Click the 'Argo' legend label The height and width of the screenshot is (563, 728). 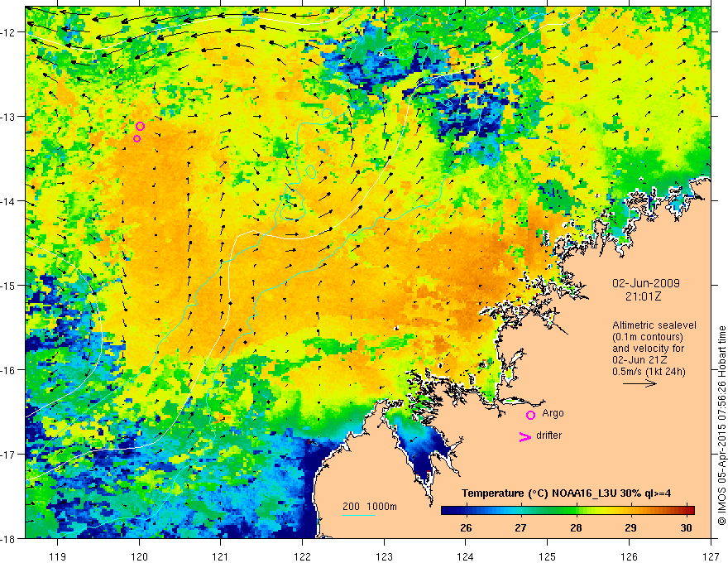coord(553,413)
